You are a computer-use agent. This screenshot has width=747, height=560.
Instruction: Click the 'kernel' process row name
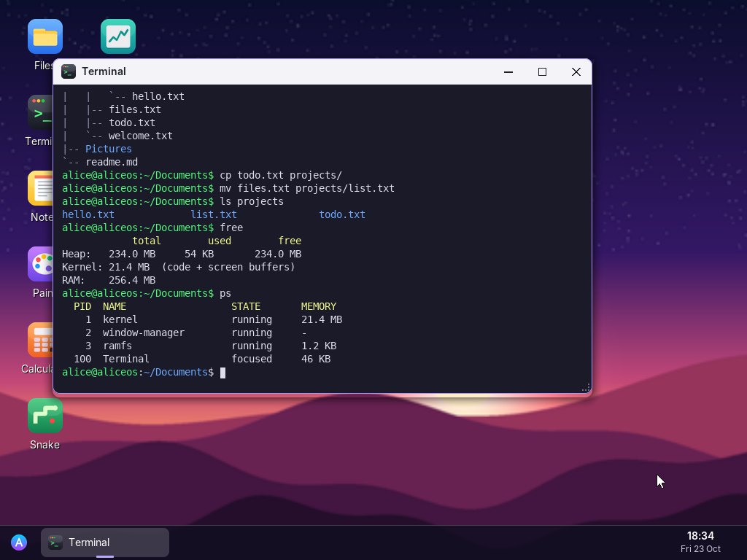point(120,320)
